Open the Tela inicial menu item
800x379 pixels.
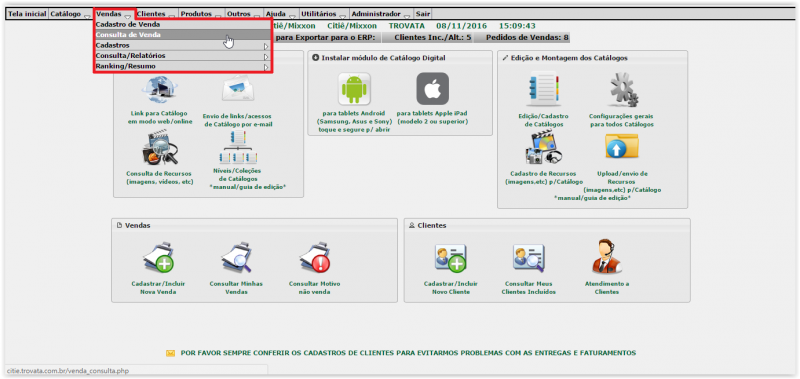pos(27,14)
